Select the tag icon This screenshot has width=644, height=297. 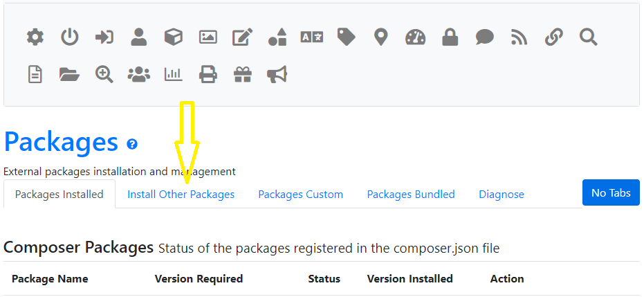347,37
